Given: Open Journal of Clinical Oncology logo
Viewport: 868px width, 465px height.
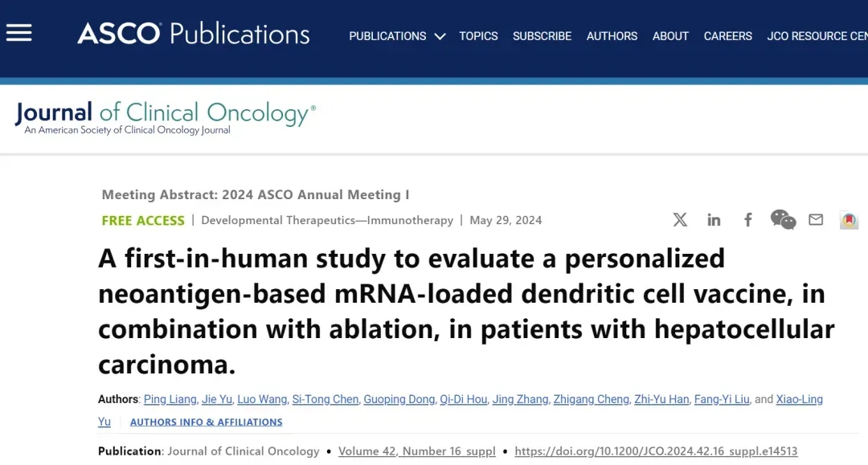Looking at the screenshot, I should point(165,116).
